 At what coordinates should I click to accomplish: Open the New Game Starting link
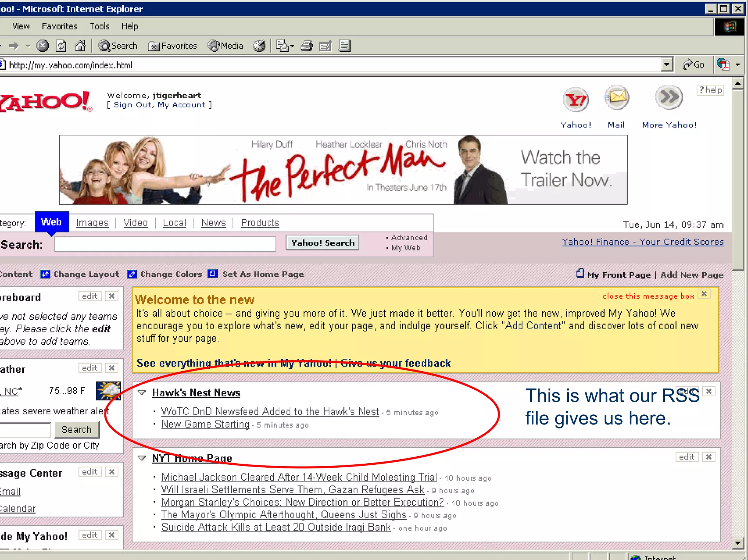pos(205,424)
